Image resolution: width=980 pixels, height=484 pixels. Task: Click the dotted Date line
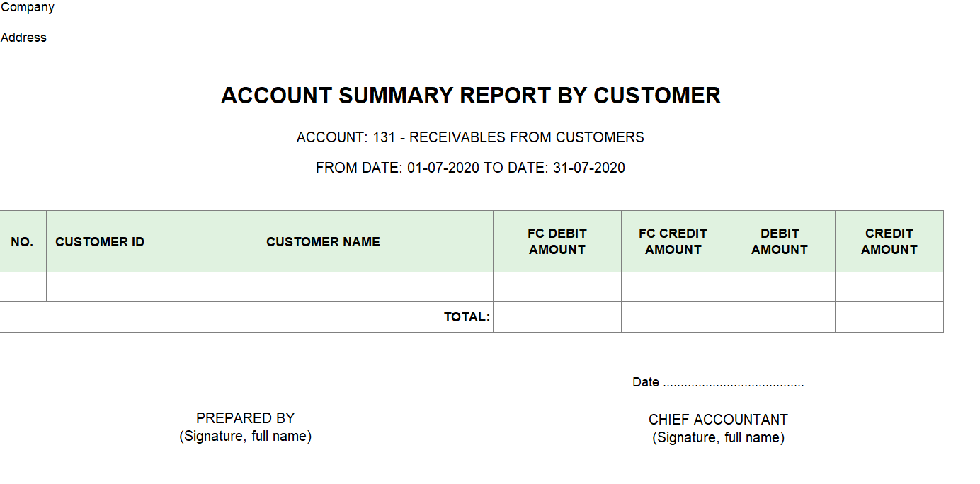coord(718,382)
